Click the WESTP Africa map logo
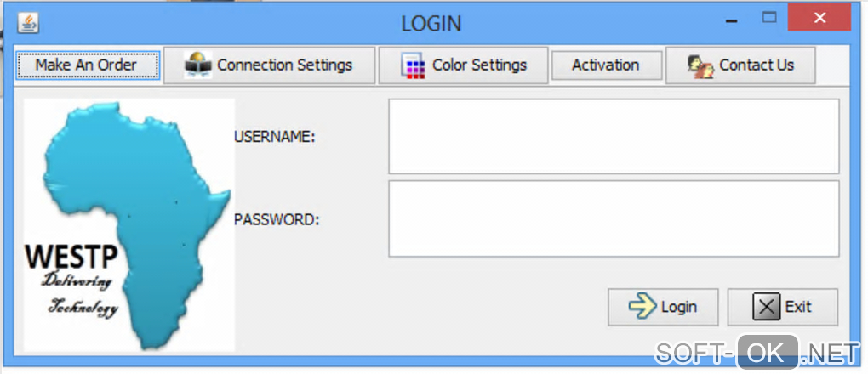The width and height of the screenshot is (868, 374). tap(129, 224)
